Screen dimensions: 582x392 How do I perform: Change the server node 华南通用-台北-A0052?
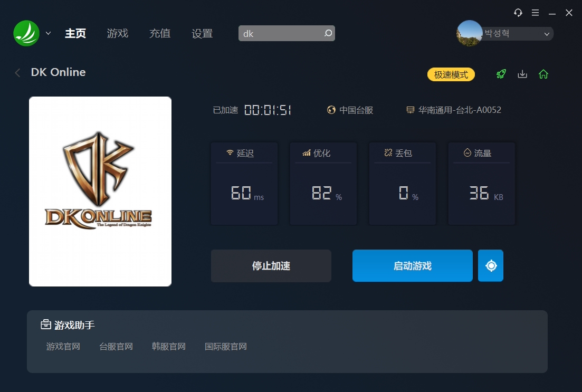point(454,110)
